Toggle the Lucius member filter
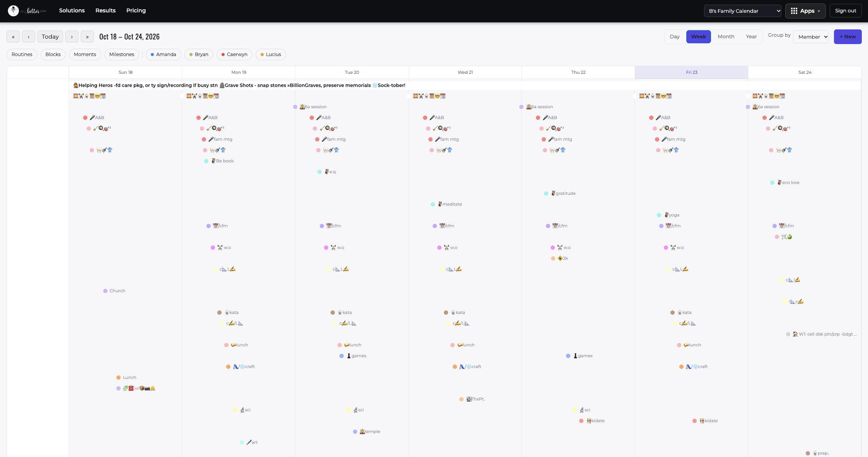Viewport: 868px width, 457px height. [x=271, y=55]
